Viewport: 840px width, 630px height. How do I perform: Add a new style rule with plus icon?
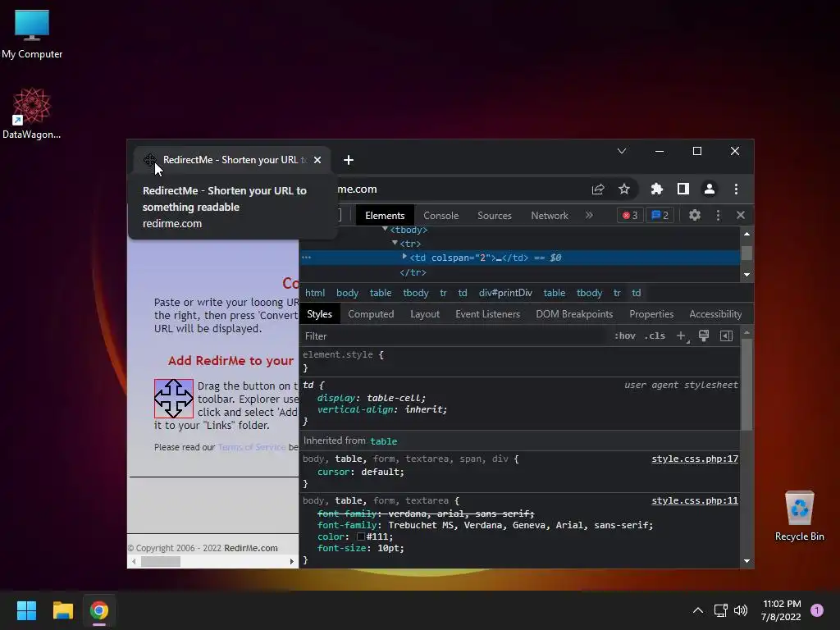point(682,336)
